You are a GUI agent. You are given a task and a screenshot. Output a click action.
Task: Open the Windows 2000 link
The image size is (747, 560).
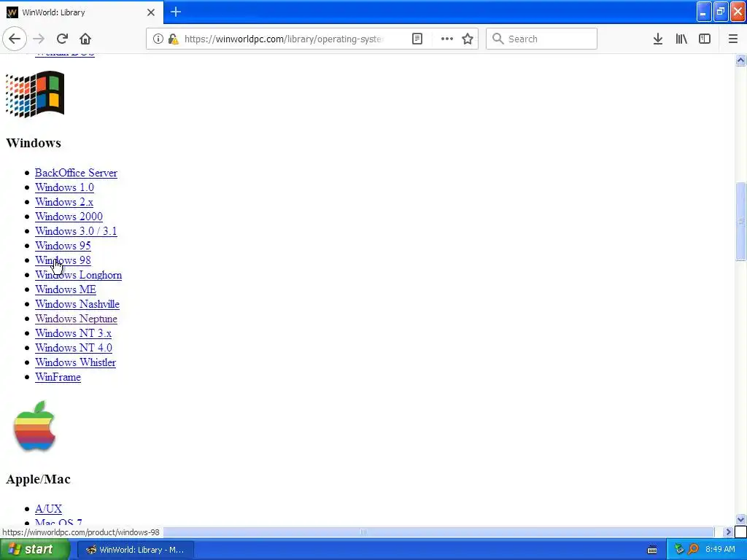(x=69, y=217)
